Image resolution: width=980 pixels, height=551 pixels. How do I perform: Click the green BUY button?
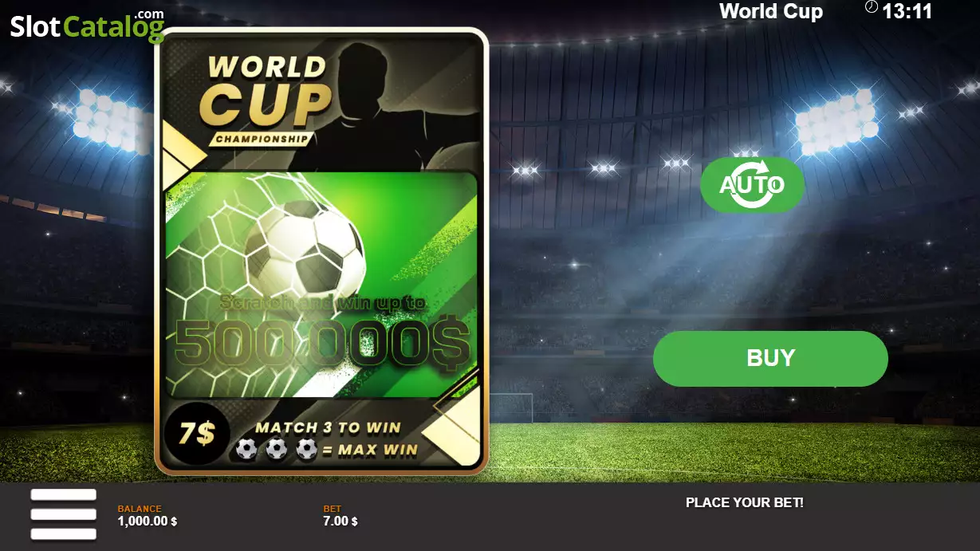[x=770, y=358]
